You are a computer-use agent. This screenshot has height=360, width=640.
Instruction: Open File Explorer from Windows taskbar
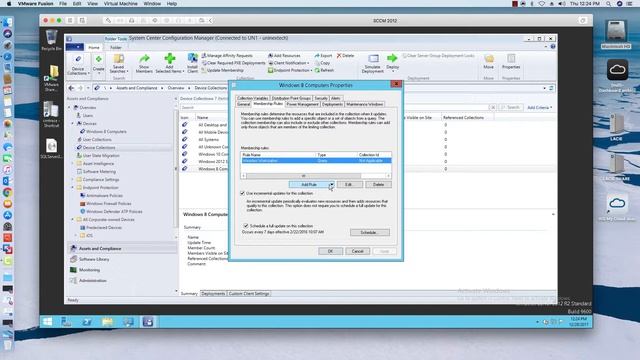click(107, 322)
